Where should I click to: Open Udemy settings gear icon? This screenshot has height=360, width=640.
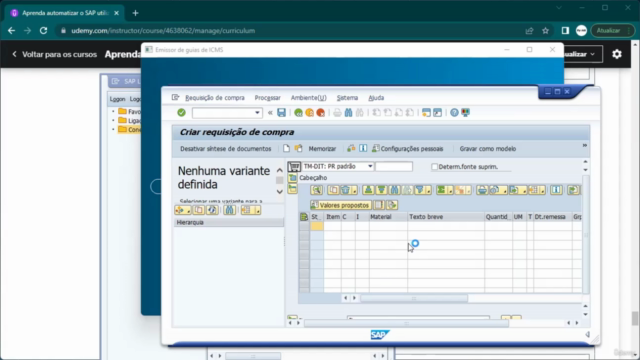tap(617, 54)
